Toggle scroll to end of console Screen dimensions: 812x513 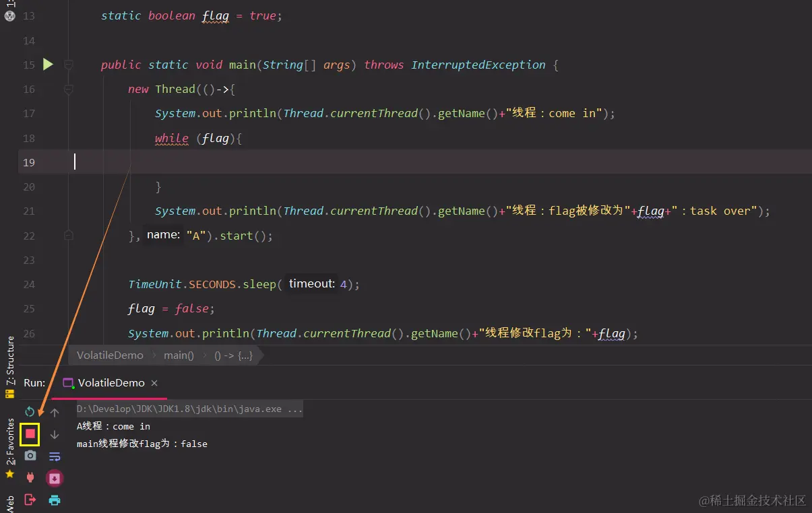coord(55,478)
